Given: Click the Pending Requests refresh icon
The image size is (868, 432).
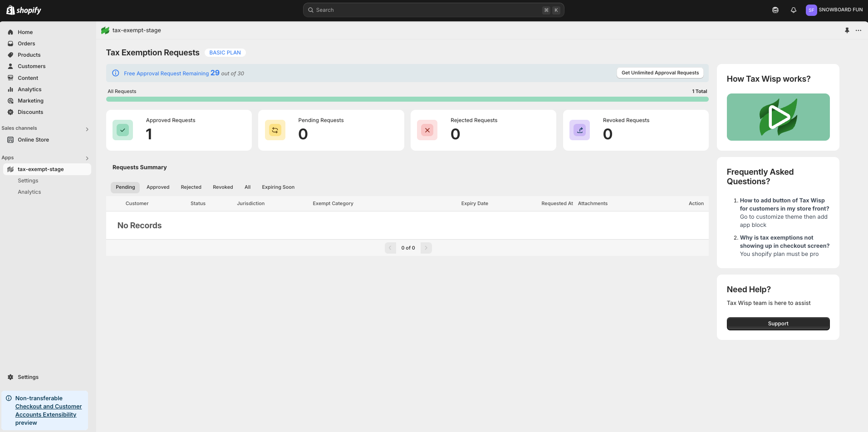Looking at the screenshot, I should (x=275, y=130).
